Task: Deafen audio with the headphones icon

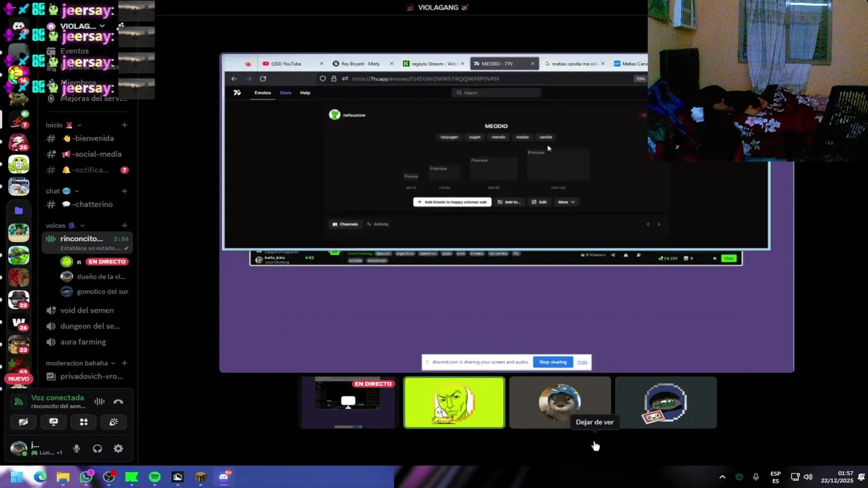Action: [x=98, y=449]
